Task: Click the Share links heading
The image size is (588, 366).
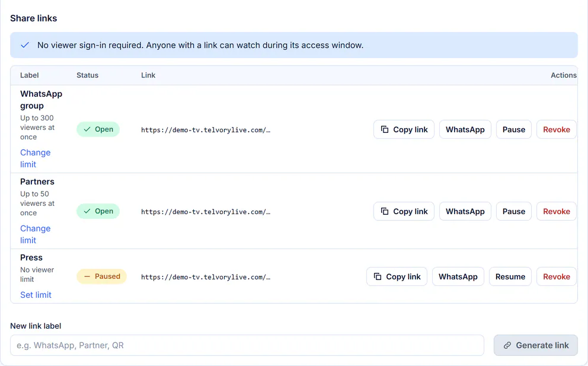Action: tap(33, 18)
